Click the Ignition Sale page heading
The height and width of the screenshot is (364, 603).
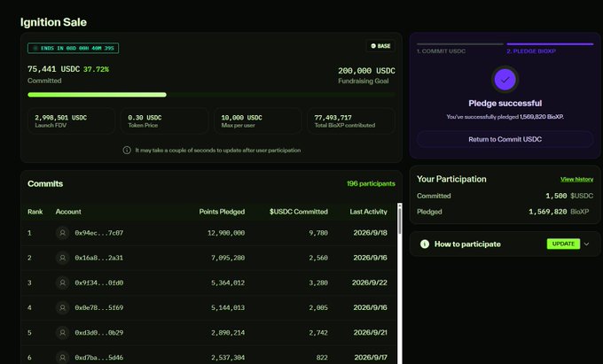pos(53,22)
